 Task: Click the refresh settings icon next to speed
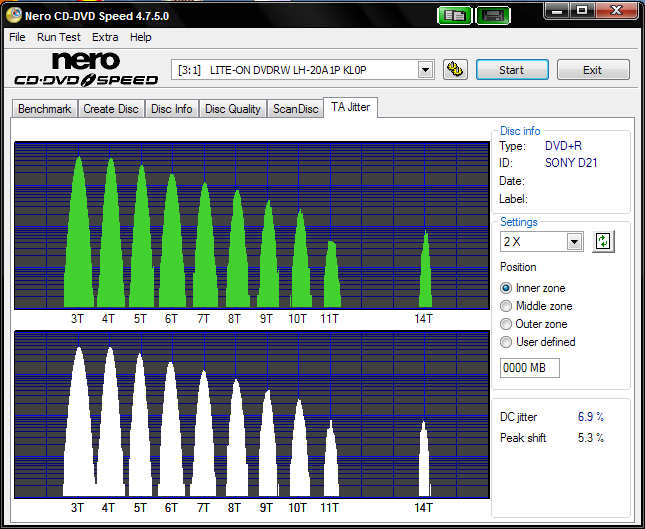603,241
